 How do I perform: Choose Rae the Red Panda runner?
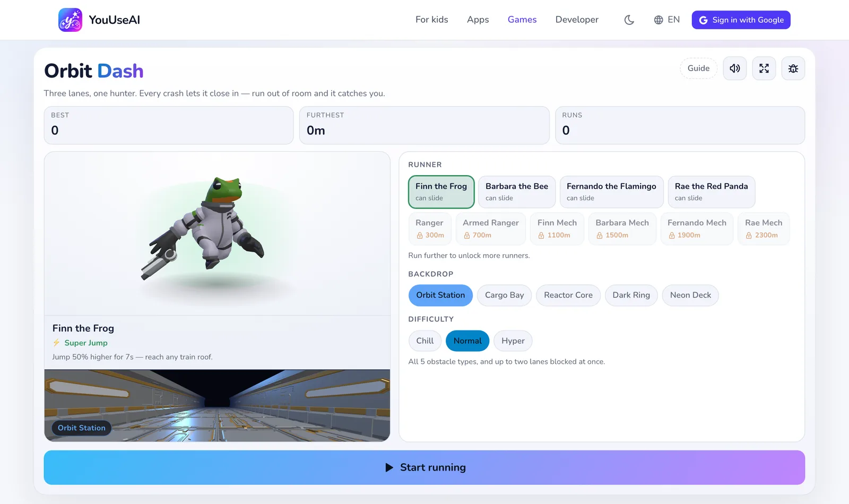click(711, 192)
